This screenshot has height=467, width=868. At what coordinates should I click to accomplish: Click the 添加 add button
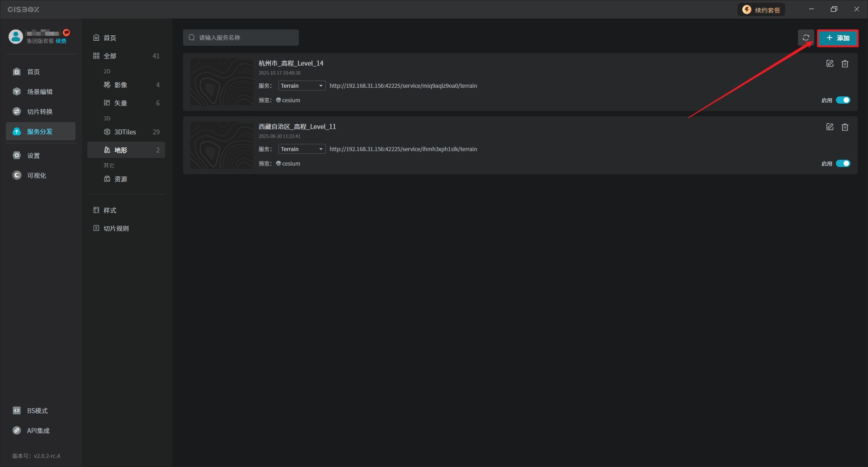tap(838, 38)
